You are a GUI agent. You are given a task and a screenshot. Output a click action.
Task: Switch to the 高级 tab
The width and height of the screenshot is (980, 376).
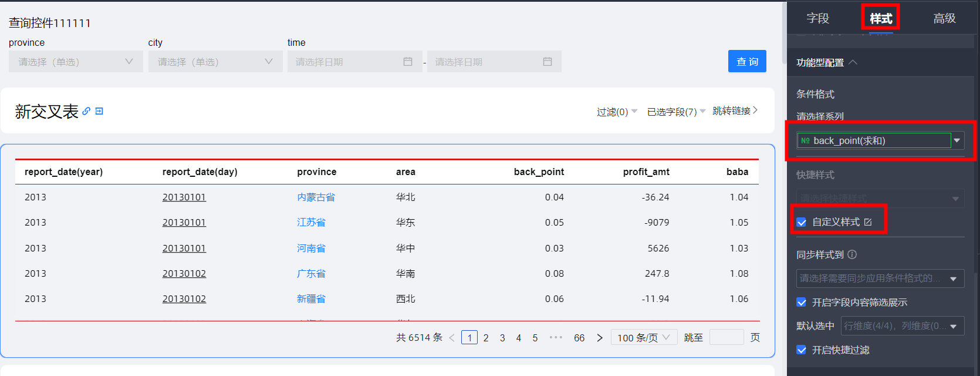point(944,18)
